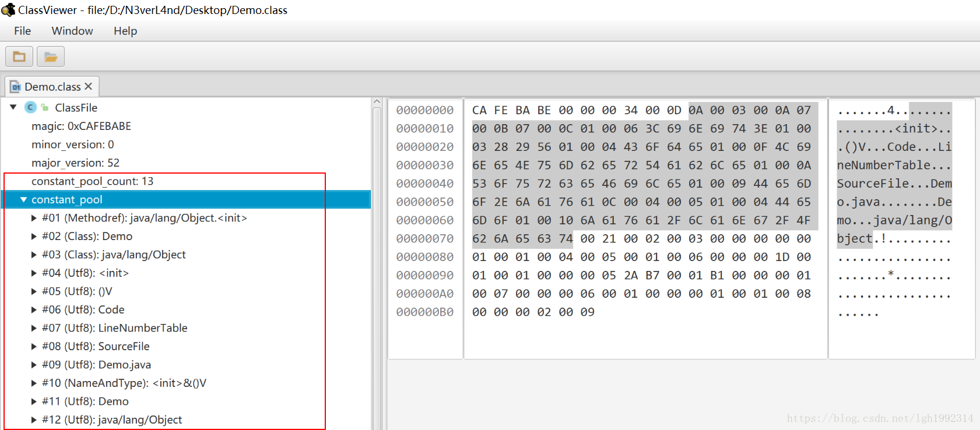Select #10 (NameAndType): <init>&()V row

(124, 383)
